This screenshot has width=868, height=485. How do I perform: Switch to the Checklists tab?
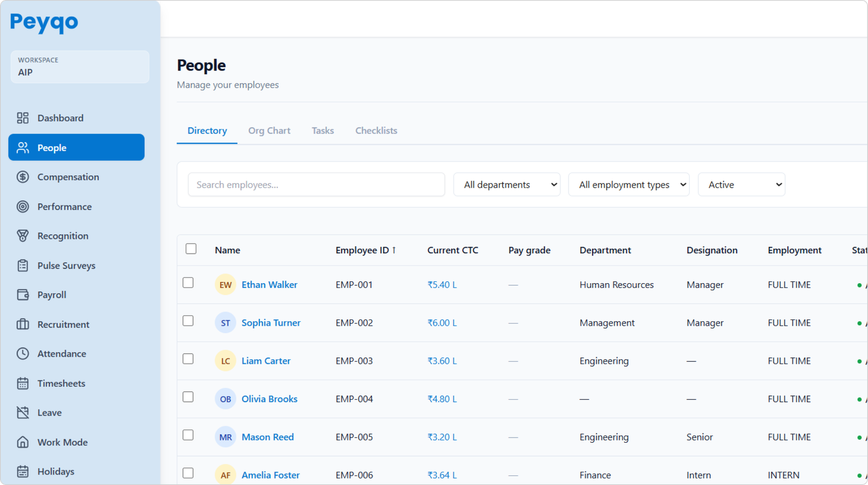tap(376, 131)
